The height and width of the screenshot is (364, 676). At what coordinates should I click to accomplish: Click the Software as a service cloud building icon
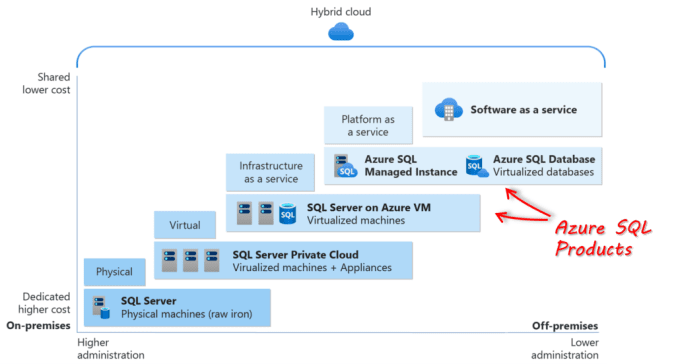point(448,110)
